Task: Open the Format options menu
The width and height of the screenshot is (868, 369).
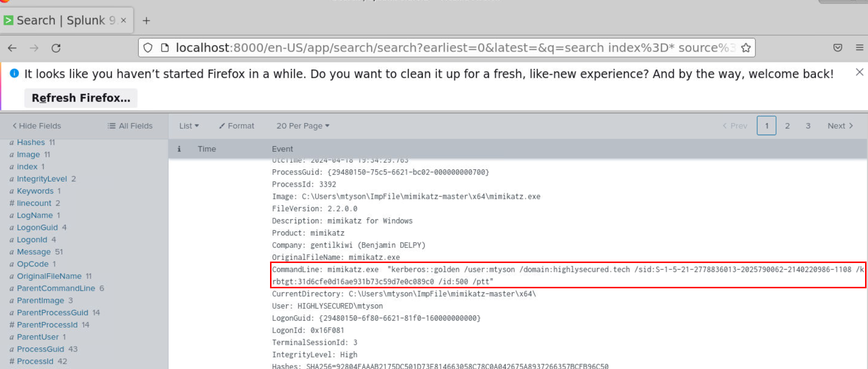Action: [x=236, y=126]
